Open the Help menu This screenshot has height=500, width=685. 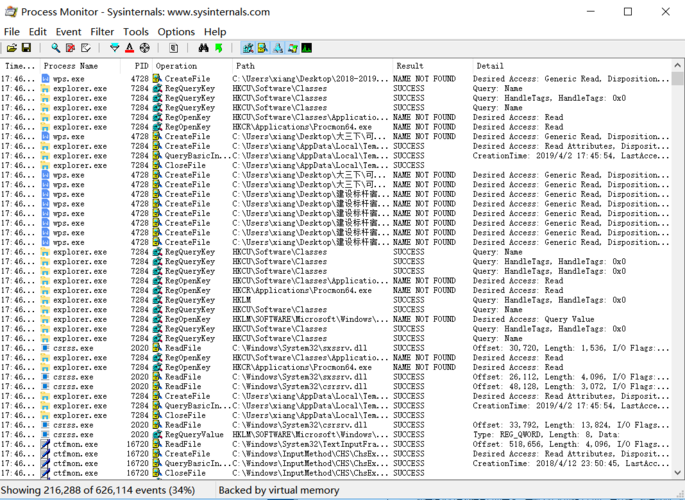pyautogui.click(x=215, y=32)
